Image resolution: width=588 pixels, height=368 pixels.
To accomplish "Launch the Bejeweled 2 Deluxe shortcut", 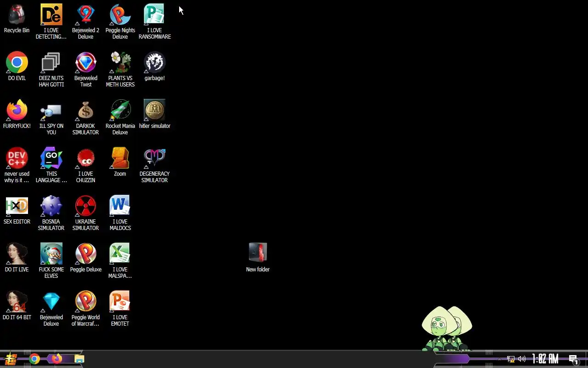I will (x=85, y=14).
